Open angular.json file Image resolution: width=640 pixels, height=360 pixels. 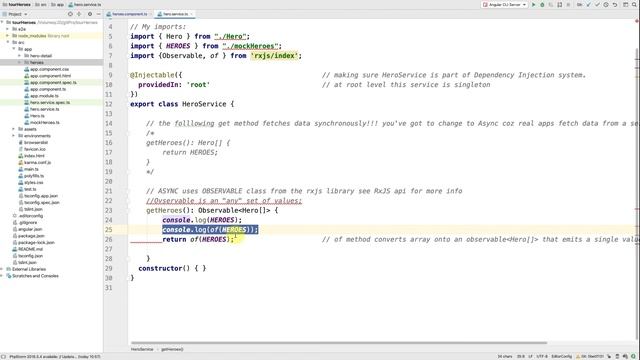[31, 229]
